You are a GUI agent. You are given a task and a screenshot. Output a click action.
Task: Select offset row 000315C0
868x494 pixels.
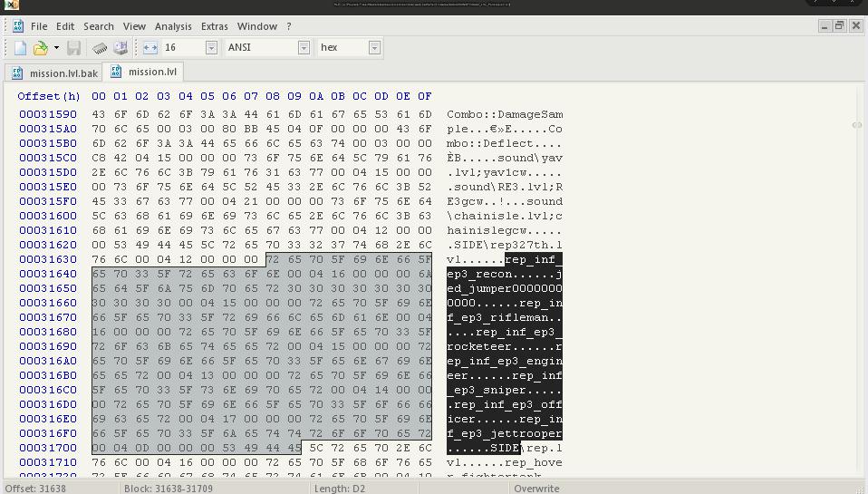click(x=48, y=158)
